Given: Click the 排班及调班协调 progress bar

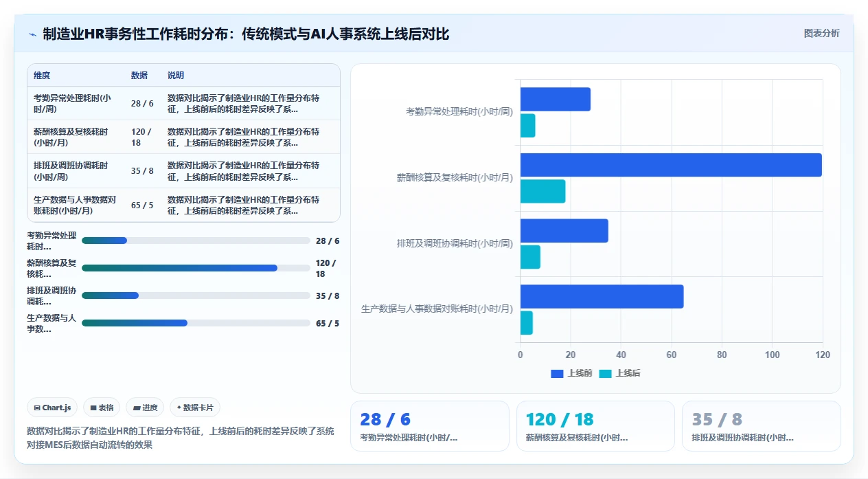Looking at the screenshot, I should (196, 296).
